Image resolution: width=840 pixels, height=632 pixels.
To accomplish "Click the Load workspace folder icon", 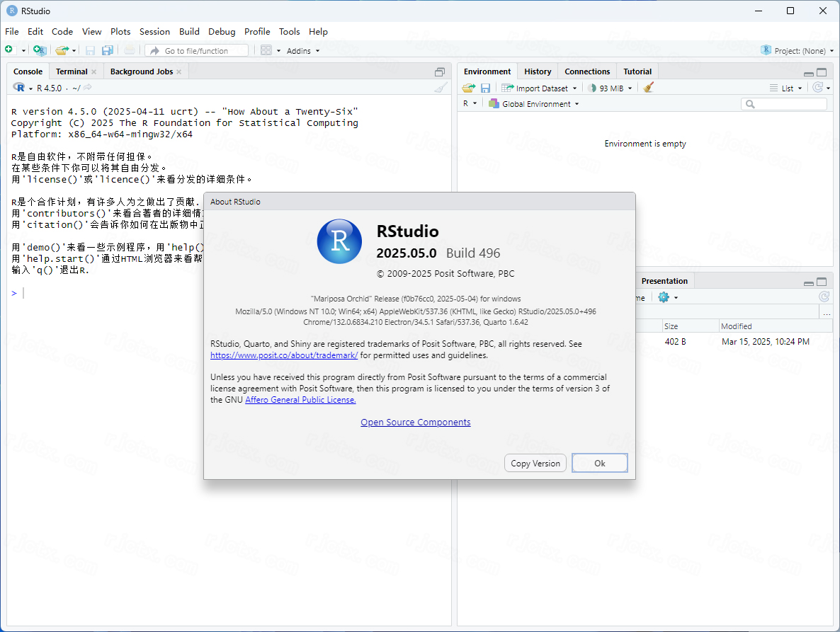I will point(469,88).
